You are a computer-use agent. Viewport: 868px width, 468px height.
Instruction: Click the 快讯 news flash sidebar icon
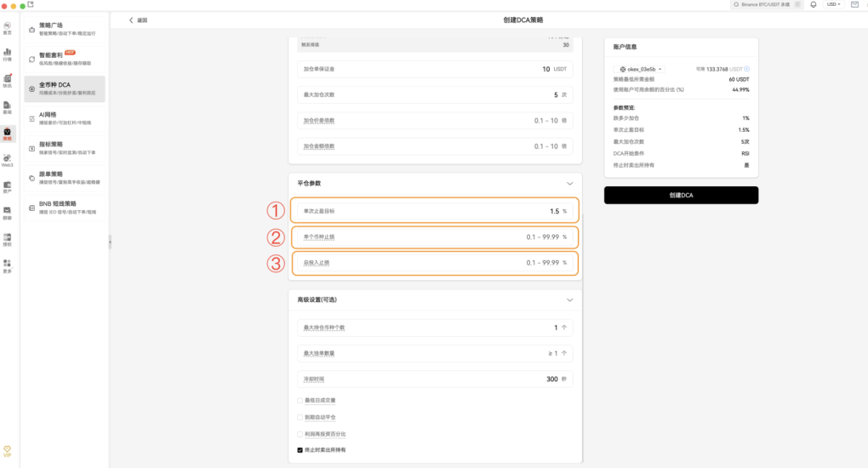click(x=7, y=80)
